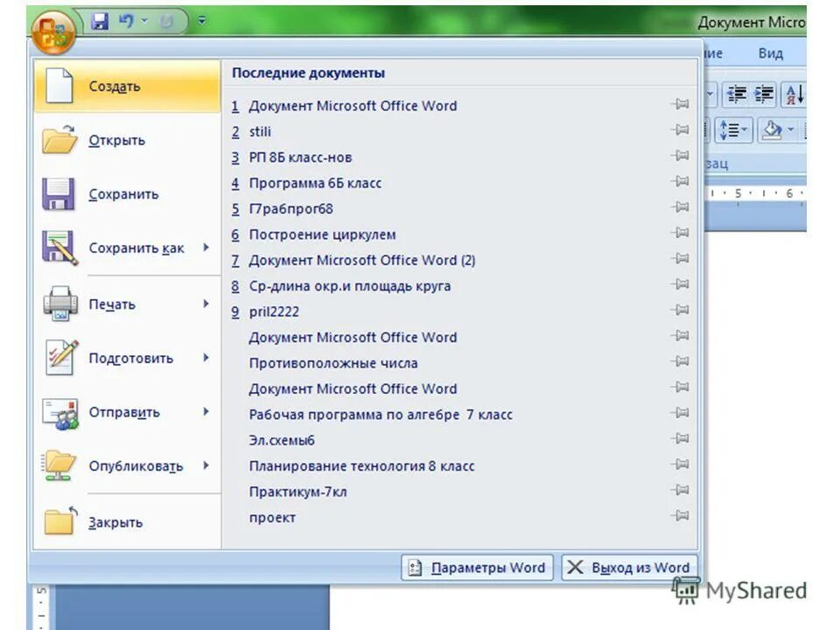Select Опубликовать menu entry
The width and height of the screenshot is (840, 630).
(127, 465)
